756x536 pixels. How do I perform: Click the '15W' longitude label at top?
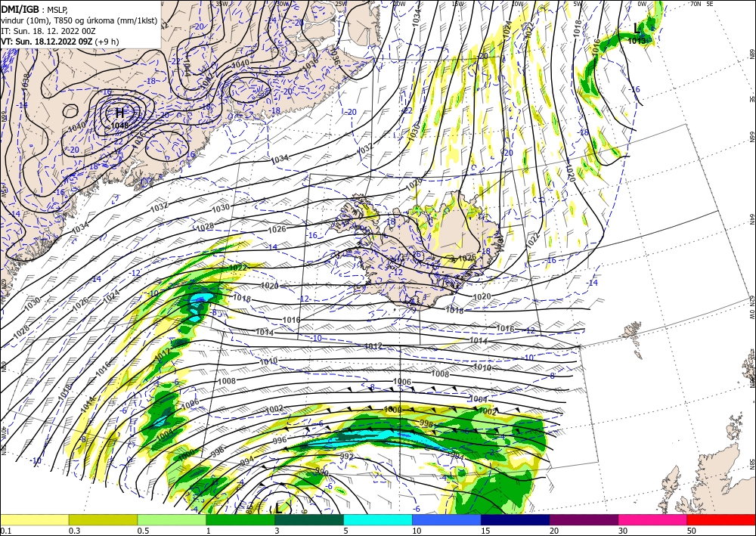tap(457, 4)
